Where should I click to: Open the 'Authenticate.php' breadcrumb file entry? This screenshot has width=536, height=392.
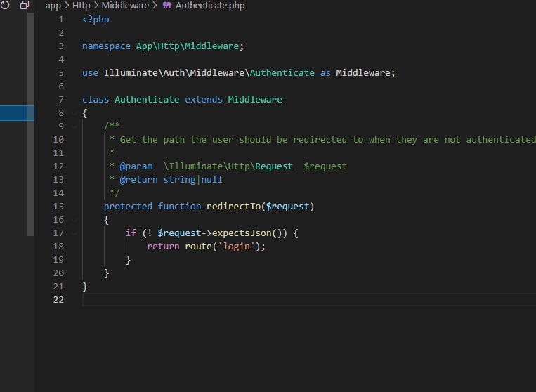pos(210,6)
